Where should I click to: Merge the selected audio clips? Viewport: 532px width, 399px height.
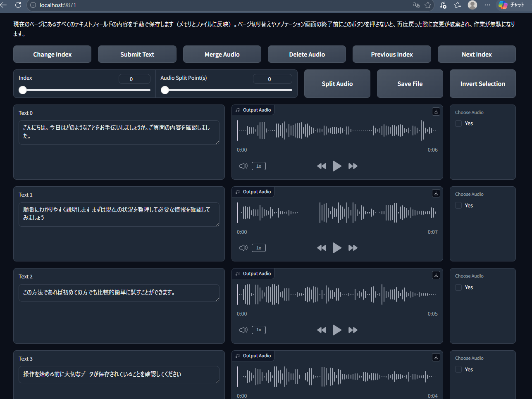point(222,54)
